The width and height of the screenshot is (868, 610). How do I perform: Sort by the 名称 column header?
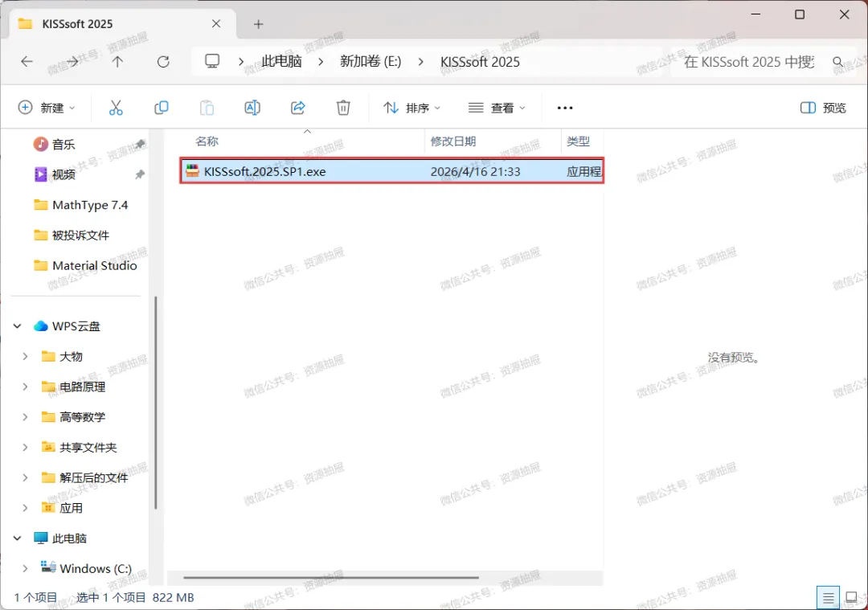(207, 141)
